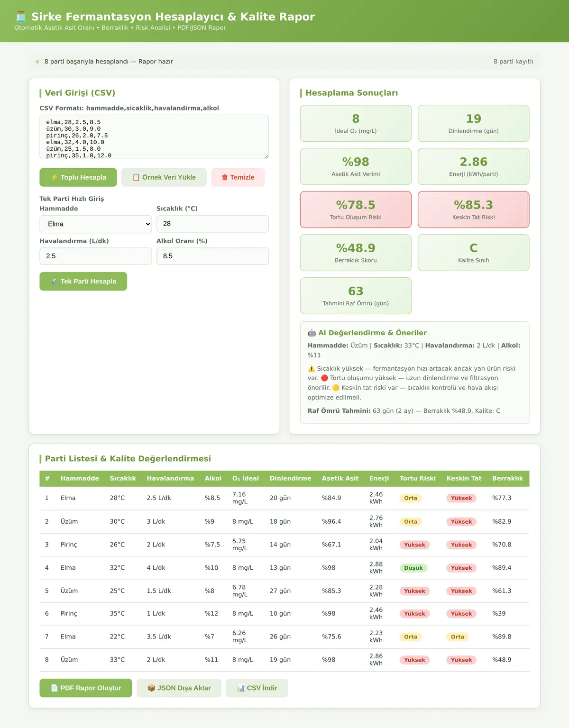Click the %98 Asetik Asit Verimi card
The height and width of the screenshot is (728, 569).
(356, 166)
